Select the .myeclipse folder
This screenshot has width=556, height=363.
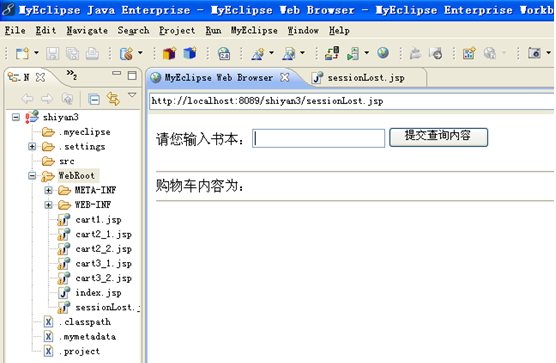pos(76,132)
